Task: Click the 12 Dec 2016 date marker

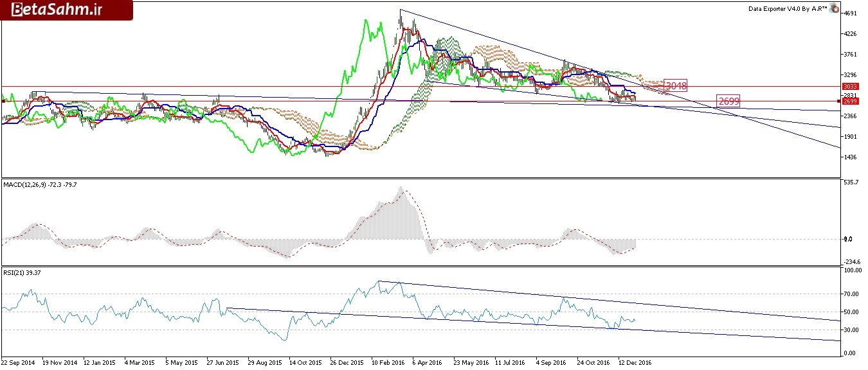Action: coord(637,362)
